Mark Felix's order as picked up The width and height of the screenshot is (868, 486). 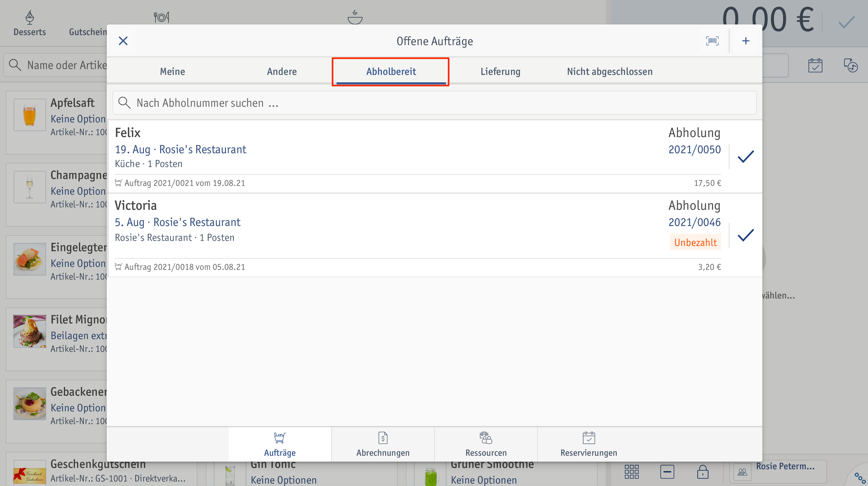click(745, 157)
